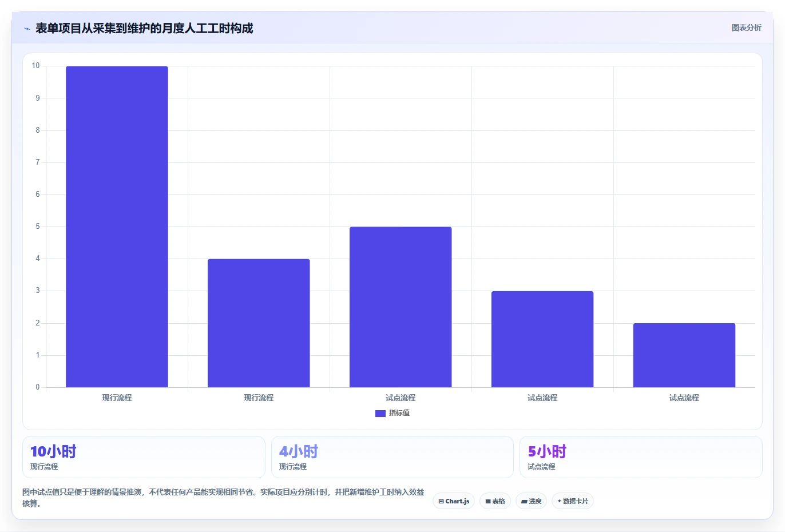Click the chart title 表单项目从采集到维护的月度人工工时构成
This screenshot has width=785, height=532.
[x=144, y=28]
